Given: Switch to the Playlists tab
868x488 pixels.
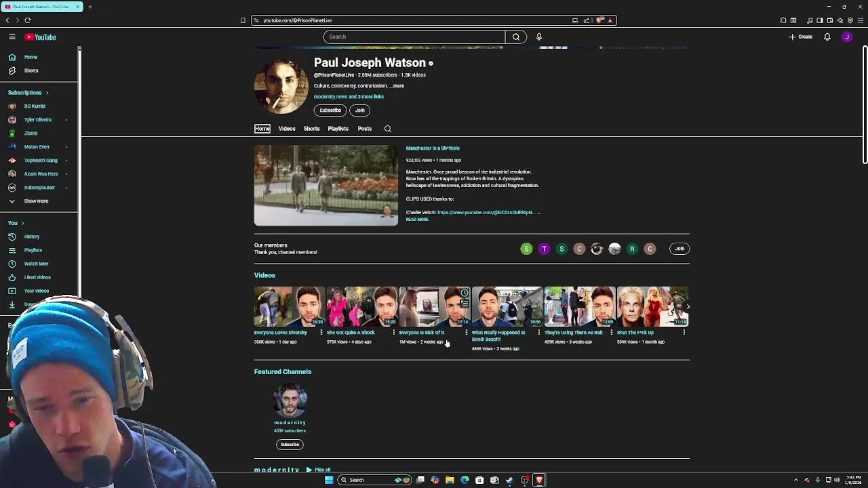Looking at the screenshot, I should pos(338,129).
